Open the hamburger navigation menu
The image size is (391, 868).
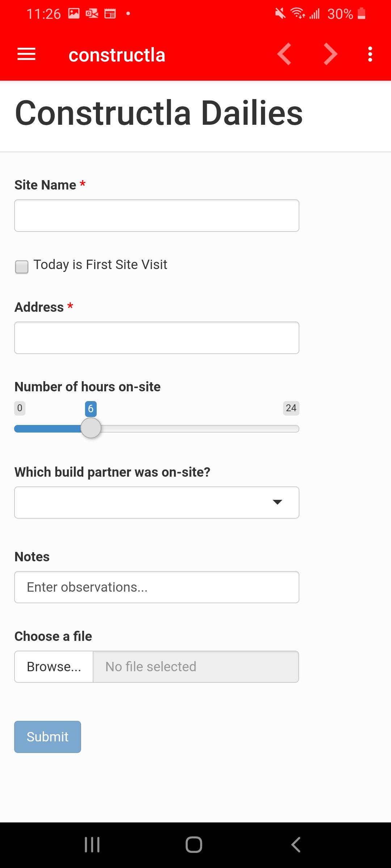tap(26, 54)
